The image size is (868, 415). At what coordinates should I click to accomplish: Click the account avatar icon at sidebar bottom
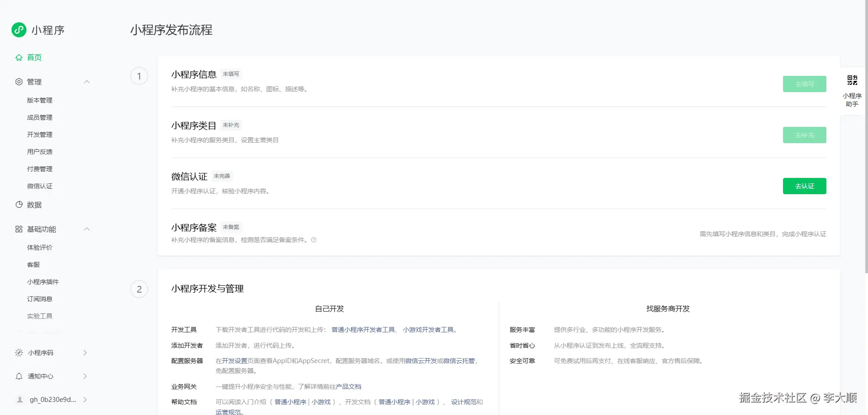pyautogui.click(x=20, y=400)
